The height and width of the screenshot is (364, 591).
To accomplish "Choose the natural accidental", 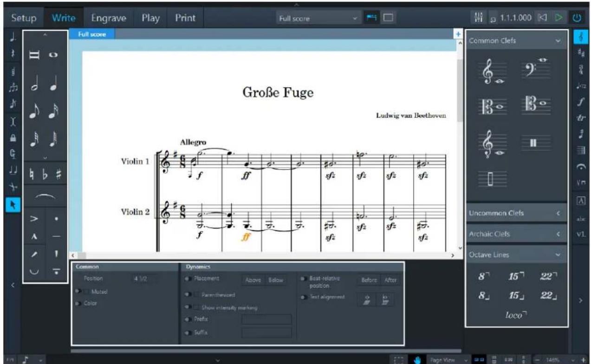I will click(31, 173).
